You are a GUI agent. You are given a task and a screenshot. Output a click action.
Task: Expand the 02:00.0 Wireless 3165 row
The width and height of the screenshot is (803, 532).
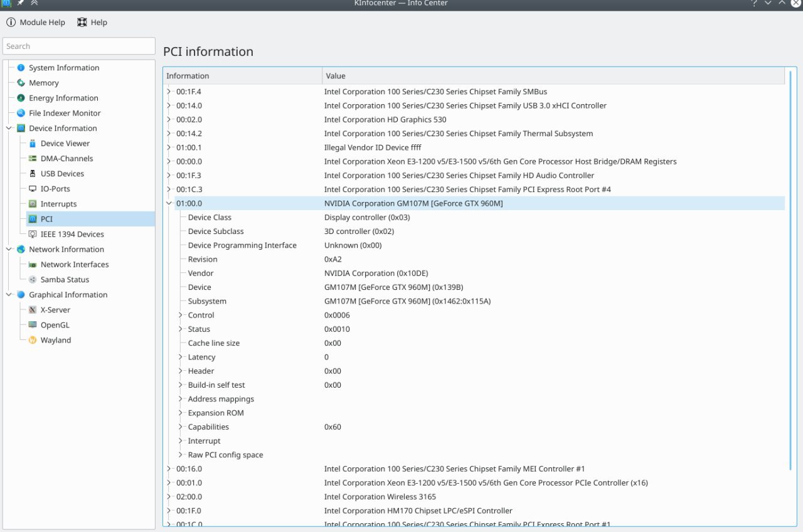pos(169,496)
